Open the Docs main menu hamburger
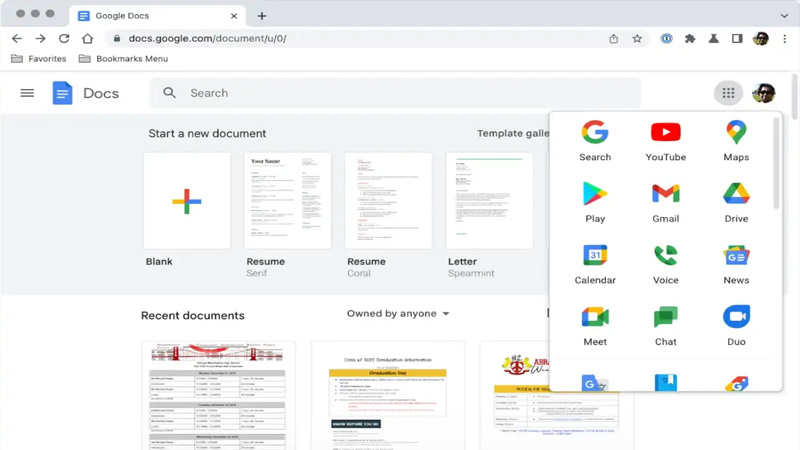The width and height of the screenshot is (800, 450). coord(27,93)
